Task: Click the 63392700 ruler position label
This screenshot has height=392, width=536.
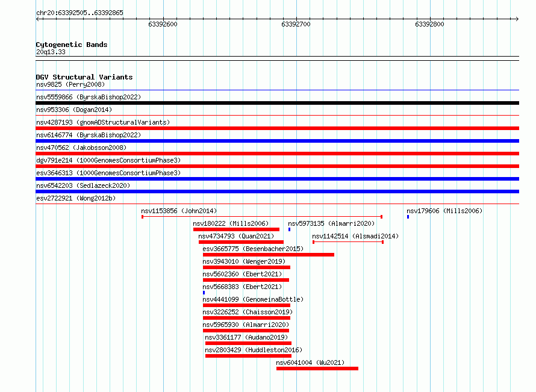Action: (x=296, y=24)
